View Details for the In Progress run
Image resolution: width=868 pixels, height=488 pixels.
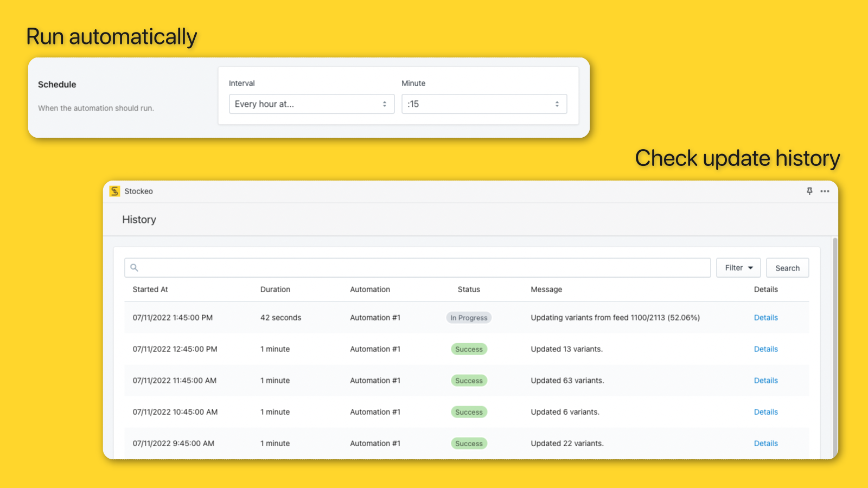pyautogui.click(x=765, y=317)
